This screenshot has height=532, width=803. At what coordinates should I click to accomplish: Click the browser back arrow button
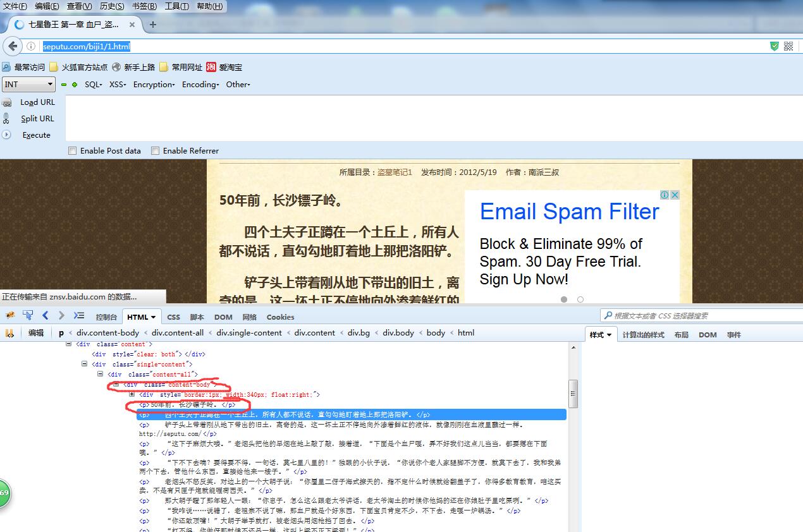click(12, 46)
